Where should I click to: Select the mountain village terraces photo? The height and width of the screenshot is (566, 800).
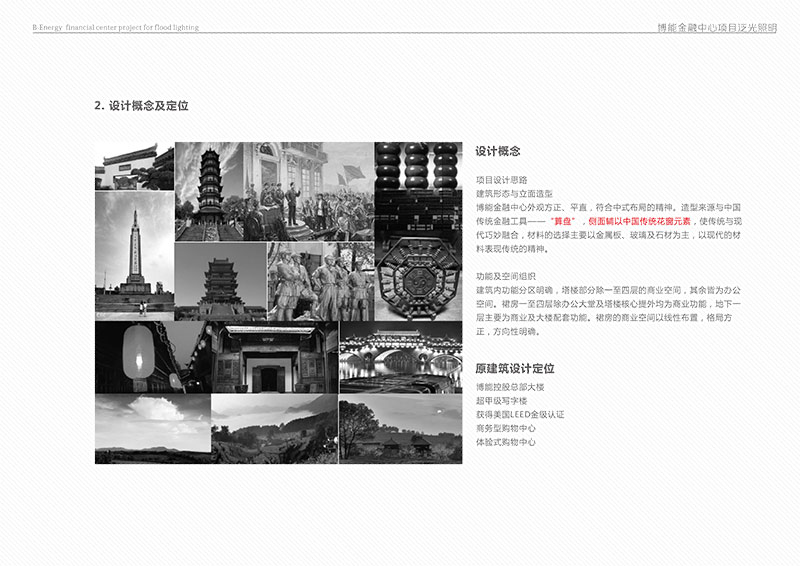coord(274,428)
